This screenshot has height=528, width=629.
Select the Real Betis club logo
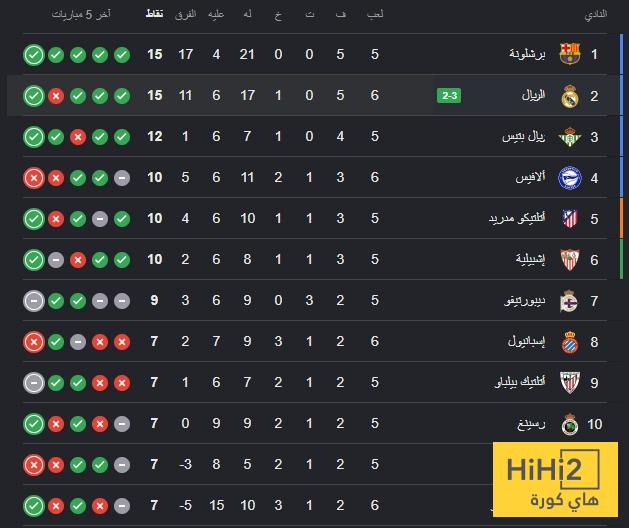pyautogui.click(x=570, y=137)
